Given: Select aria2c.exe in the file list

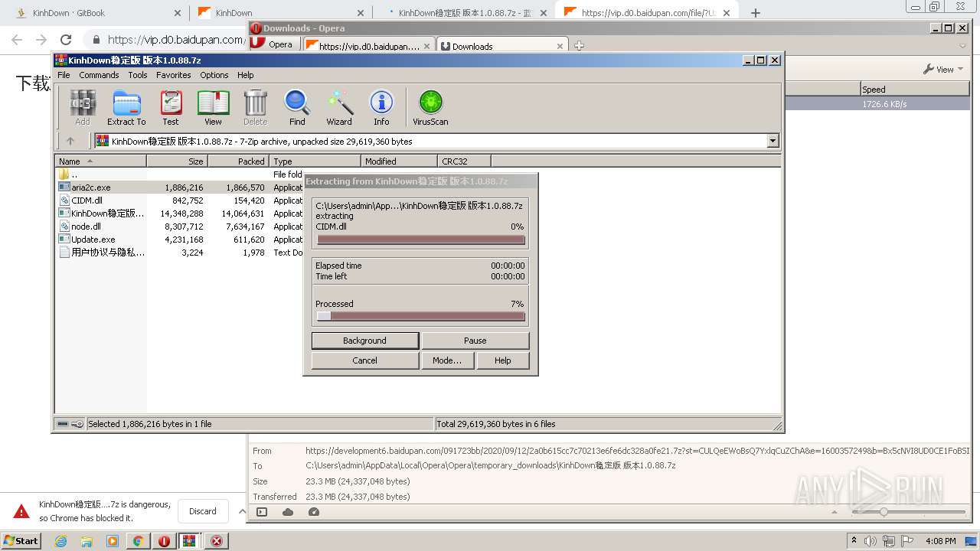Looking at the screenshot, I should 180,187.
